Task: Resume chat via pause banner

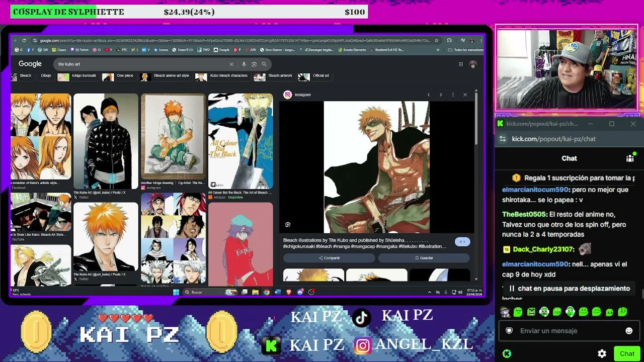Action: click(569, 289)
